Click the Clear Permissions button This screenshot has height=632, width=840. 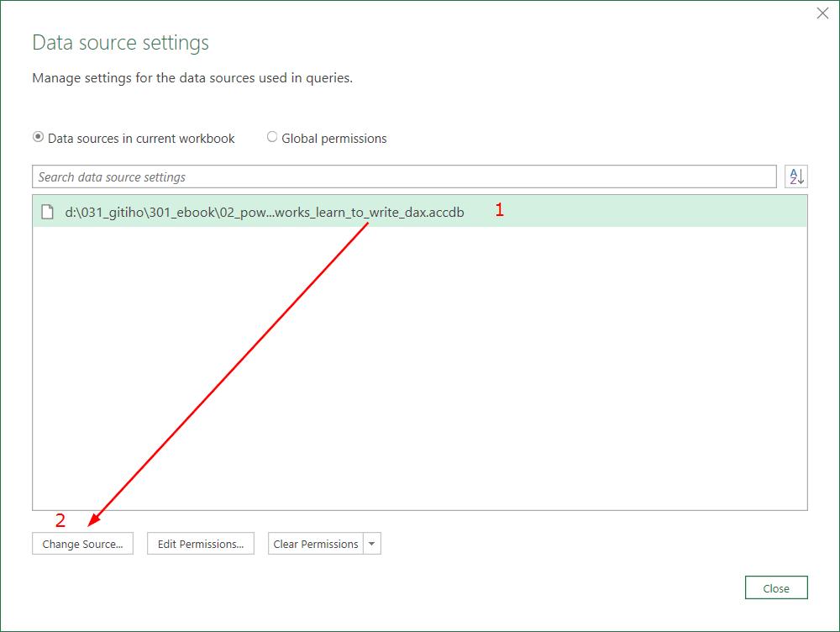316,544
